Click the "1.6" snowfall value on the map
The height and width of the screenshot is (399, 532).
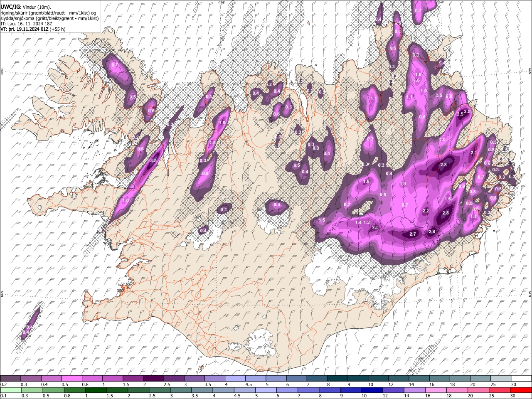448,199
